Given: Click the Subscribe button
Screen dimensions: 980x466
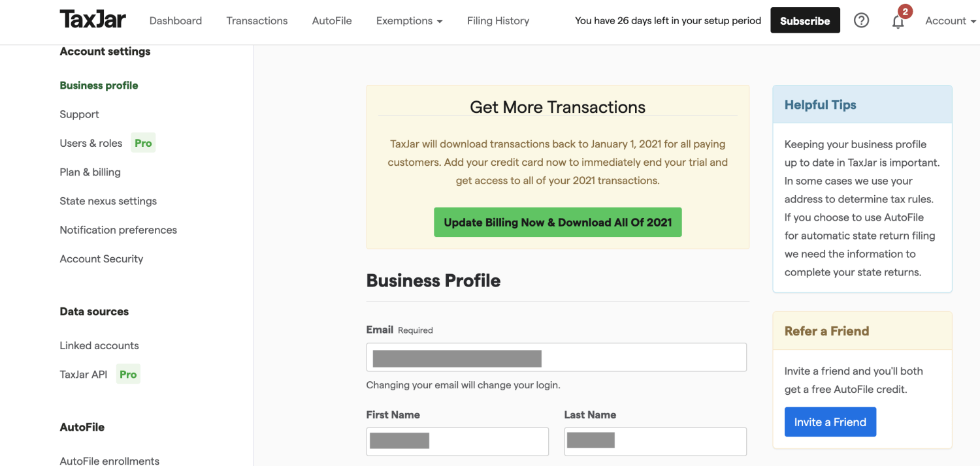Looking at the screenshot, I should [805, 20].
